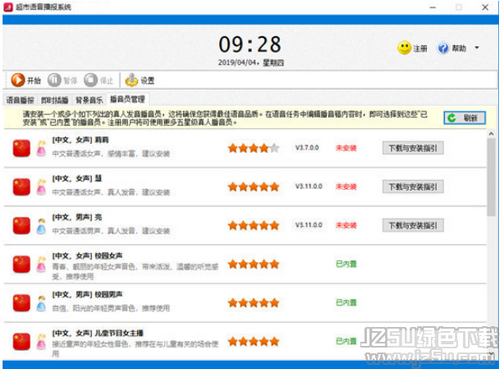Minimize the 超市语音播报系统 window
500x369 pixels.
pyautogui.click(x=433, y=7)
